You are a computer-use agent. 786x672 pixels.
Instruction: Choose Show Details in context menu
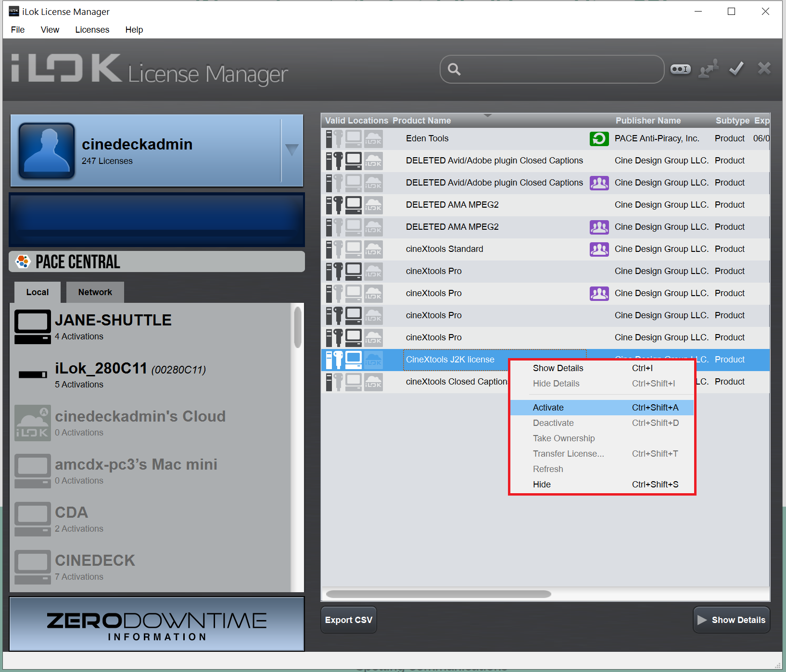coord(602,368)
